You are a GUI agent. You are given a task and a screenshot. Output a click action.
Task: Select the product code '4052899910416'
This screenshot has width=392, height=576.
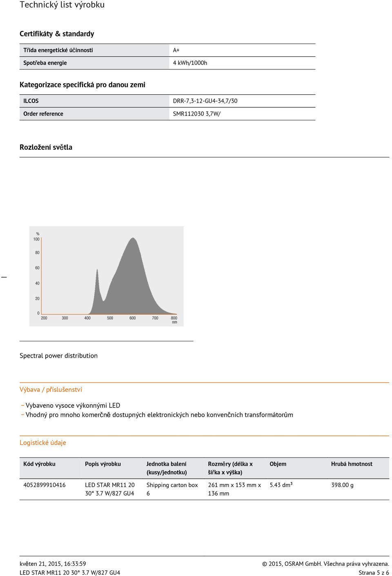tap(45, 485)
